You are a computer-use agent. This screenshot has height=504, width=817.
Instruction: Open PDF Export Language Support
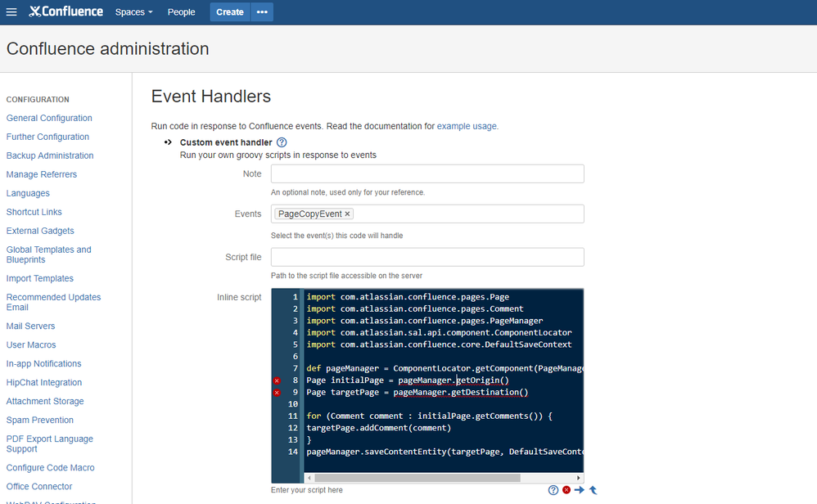point(49,443)
